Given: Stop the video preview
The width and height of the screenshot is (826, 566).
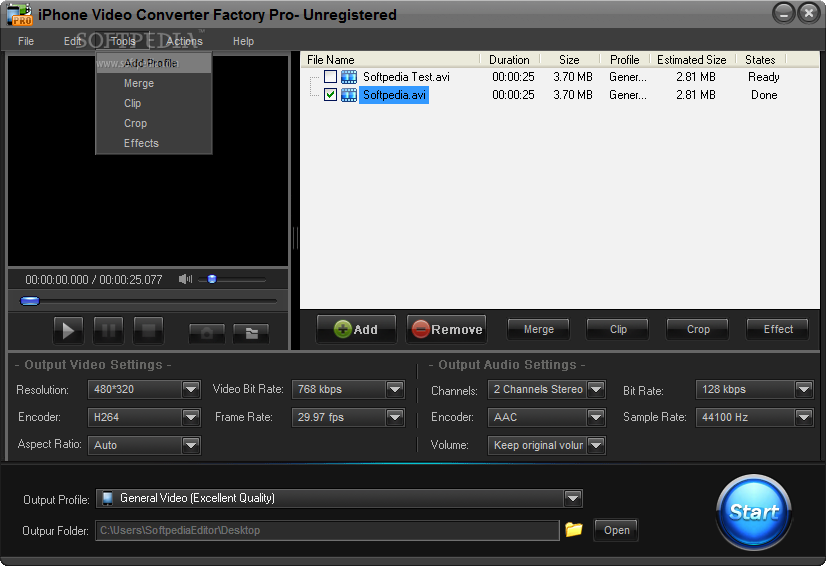Looking at the screenshot, I should 149,330.
